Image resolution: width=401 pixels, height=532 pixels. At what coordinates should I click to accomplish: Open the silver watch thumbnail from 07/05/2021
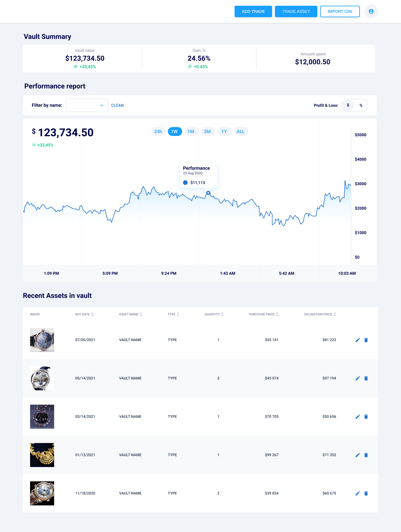(42, 340)
